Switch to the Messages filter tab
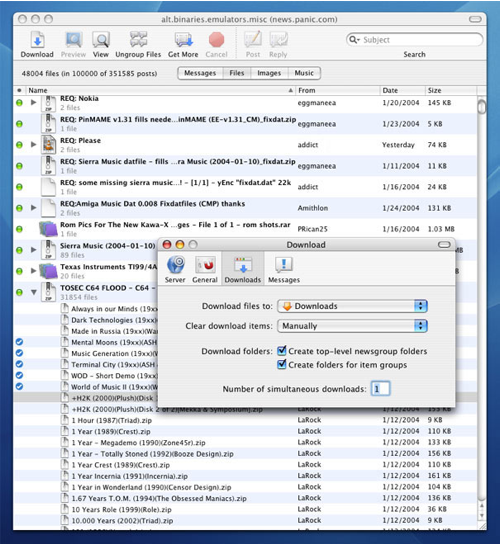The width and height of the screenshot is (500, 544). click(200, 73)
